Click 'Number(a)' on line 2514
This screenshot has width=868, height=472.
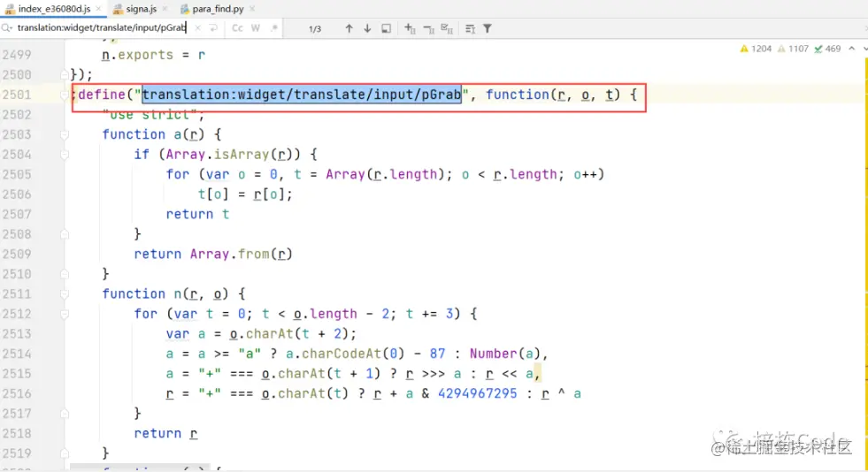click(x=505, y=354)
